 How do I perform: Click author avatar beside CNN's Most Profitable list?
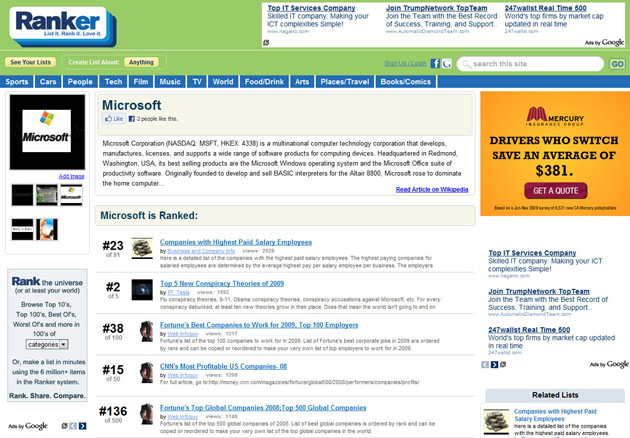pyautogui.click(x=146, y=373)
